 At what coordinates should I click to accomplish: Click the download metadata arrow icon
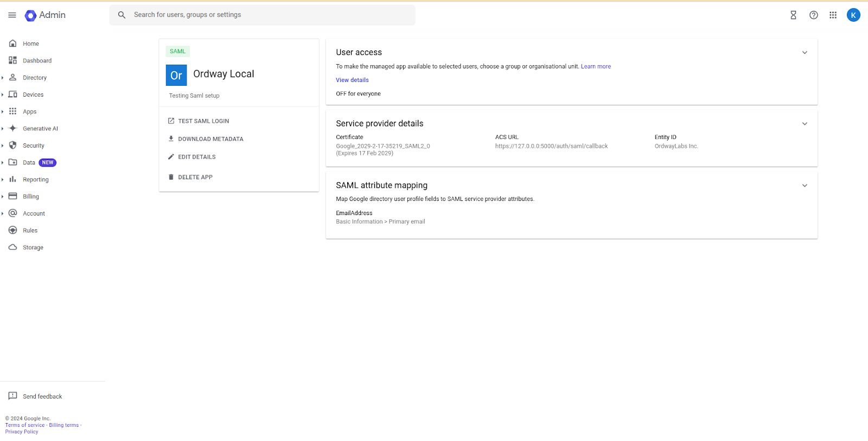[x=171, y=138]
